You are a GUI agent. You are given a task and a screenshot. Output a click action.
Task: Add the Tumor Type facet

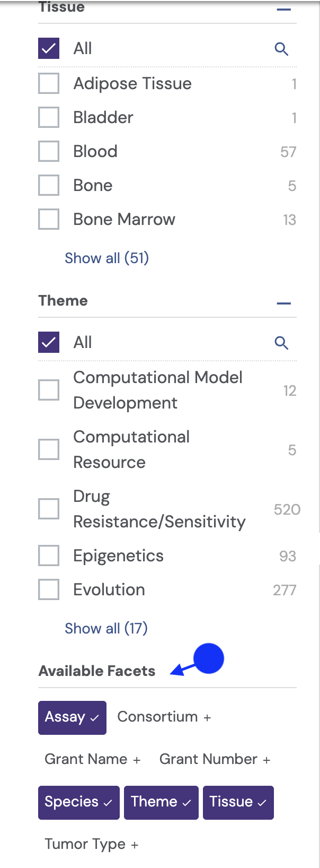(x=90, y=844)
